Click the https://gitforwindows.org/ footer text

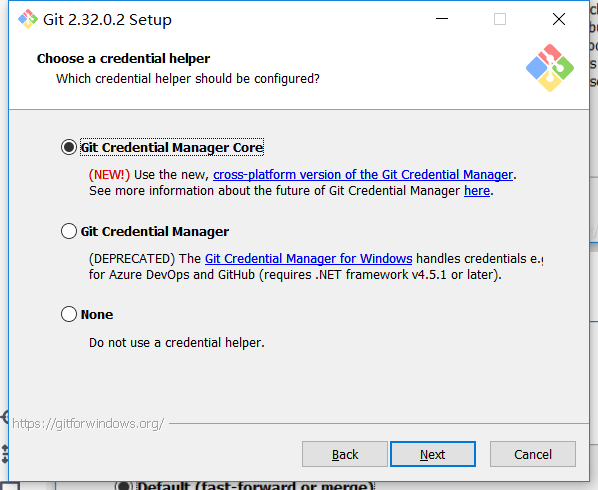[x=88, y=424]
